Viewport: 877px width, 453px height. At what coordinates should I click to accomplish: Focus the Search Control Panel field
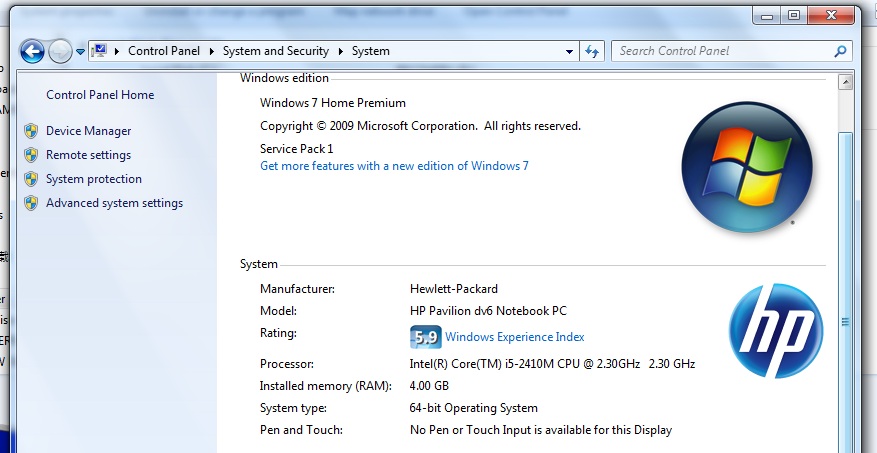coord(720,51)
